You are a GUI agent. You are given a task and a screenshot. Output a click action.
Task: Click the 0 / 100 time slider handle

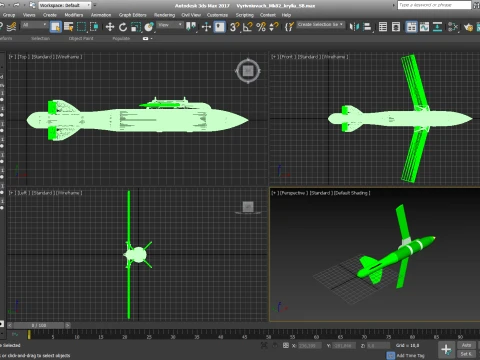coord(39,325)
